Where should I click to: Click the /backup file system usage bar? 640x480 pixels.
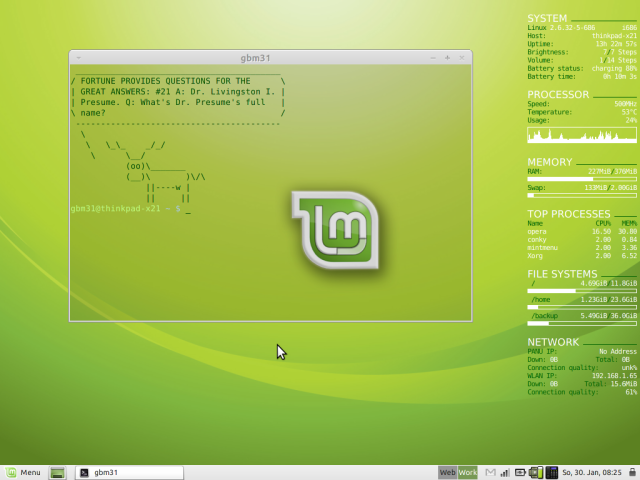[x=582, y=323]
